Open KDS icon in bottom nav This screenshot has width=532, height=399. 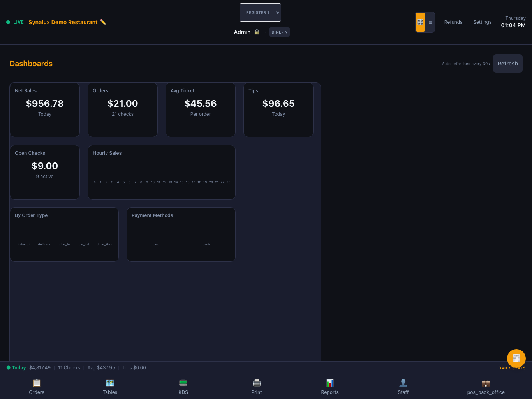pos(183,383)
